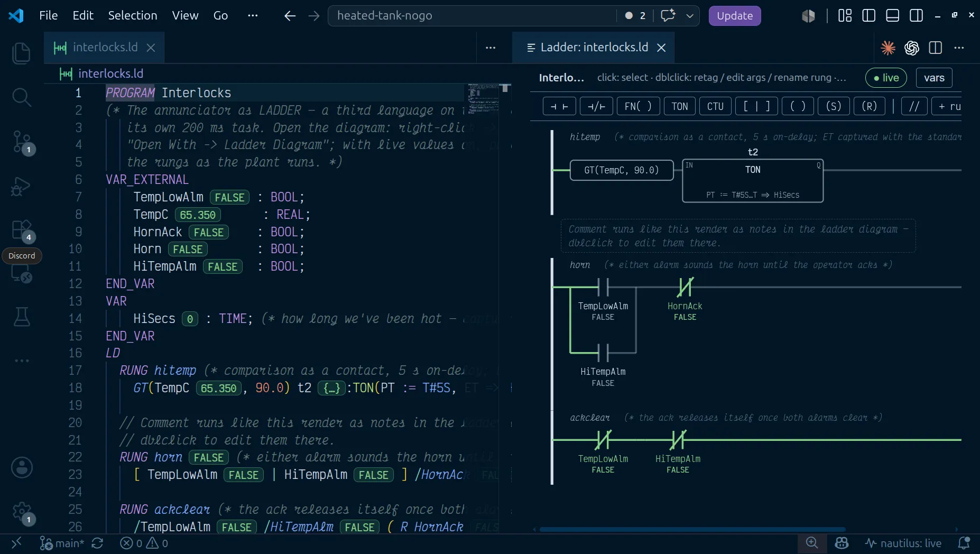Screen dimensions: 980x554
Task: Open the Testing flask view
Action: point(21,317)
